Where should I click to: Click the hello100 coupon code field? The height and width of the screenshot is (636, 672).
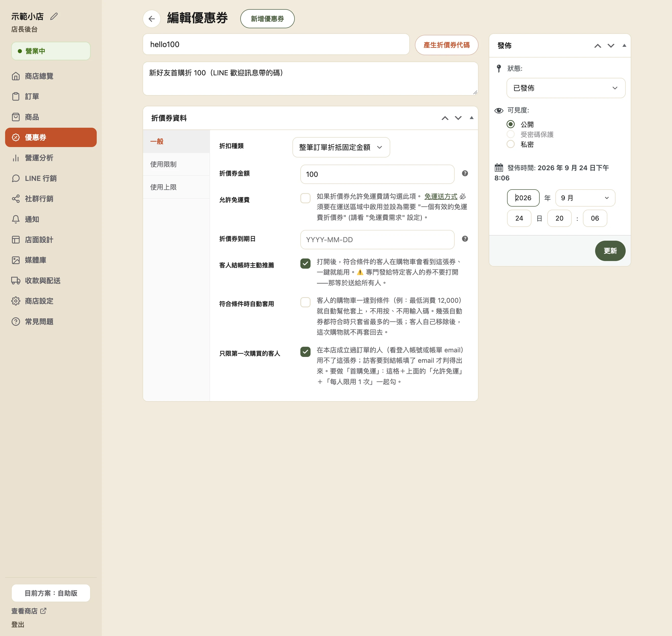tap(276, 44)
